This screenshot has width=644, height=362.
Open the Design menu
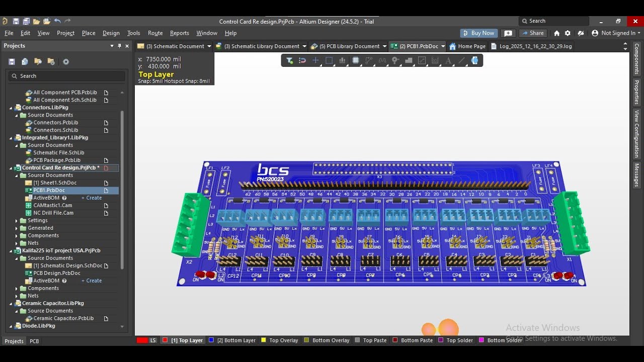[x=111, y=33]
